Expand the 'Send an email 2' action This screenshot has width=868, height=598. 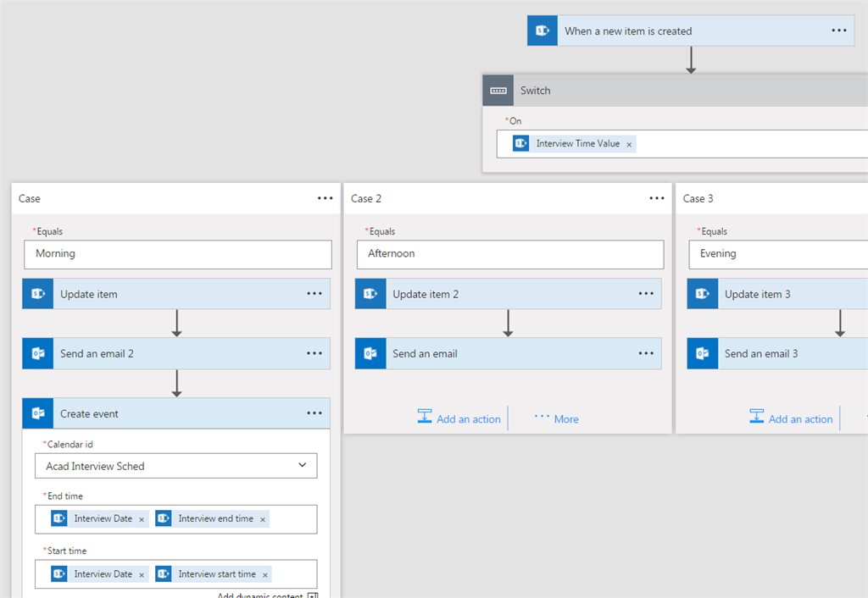pyautogui.click(x=176, y=353)
